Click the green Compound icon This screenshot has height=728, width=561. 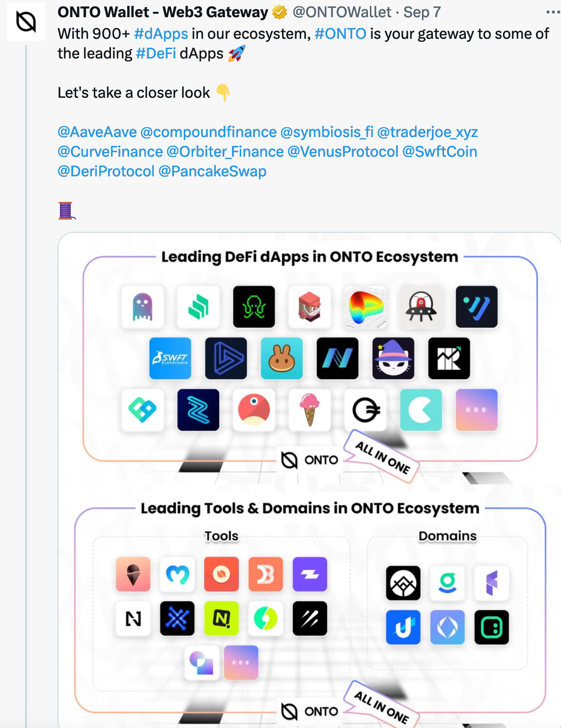pyautogui.click(x=198, y=307)
